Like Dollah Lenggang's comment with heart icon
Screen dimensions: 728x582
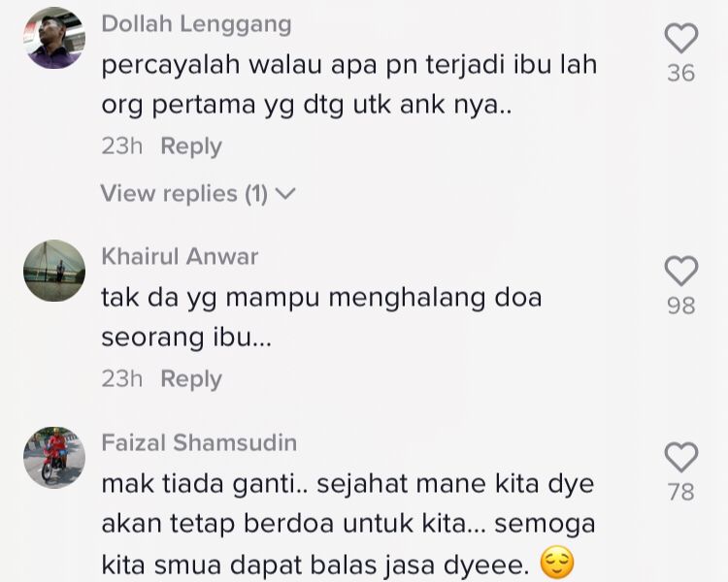click(x=681, y=38)
